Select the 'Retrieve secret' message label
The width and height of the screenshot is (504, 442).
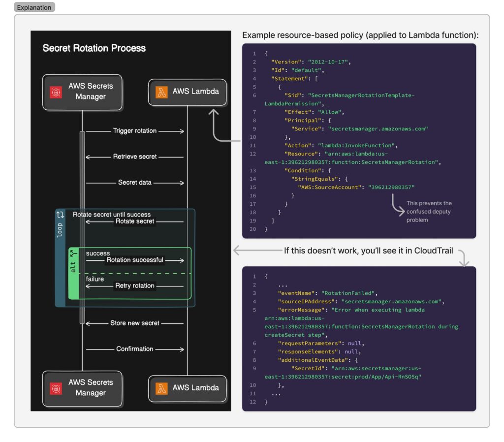(x=135, y=157)
